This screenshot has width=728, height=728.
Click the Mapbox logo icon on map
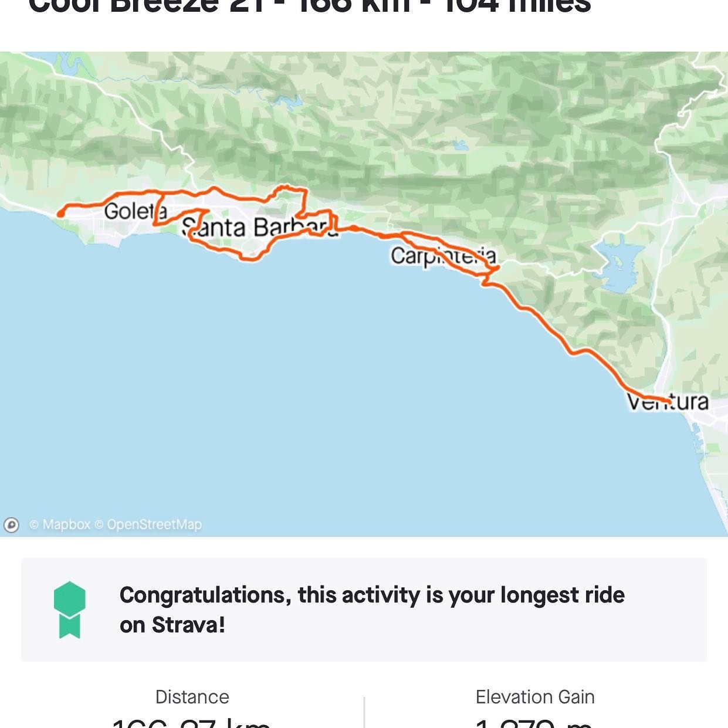point(11,524)
